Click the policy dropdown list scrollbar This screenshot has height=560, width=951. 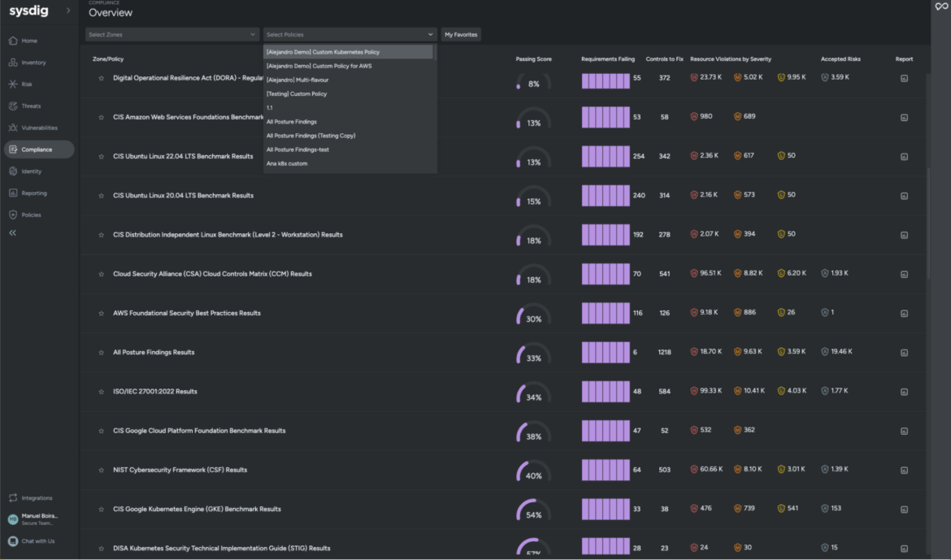point(435,53)
